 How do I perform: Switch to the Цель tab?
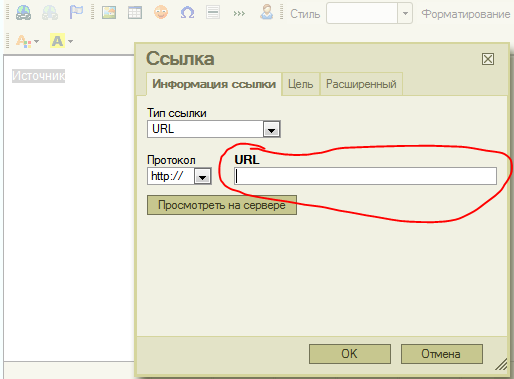301,84
